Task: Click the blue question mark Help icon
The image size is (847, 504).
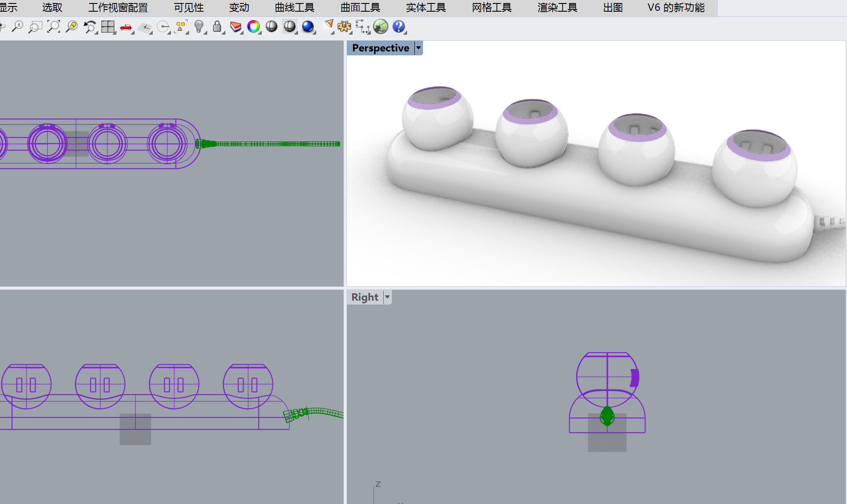Action: click(x=398, y=27)
